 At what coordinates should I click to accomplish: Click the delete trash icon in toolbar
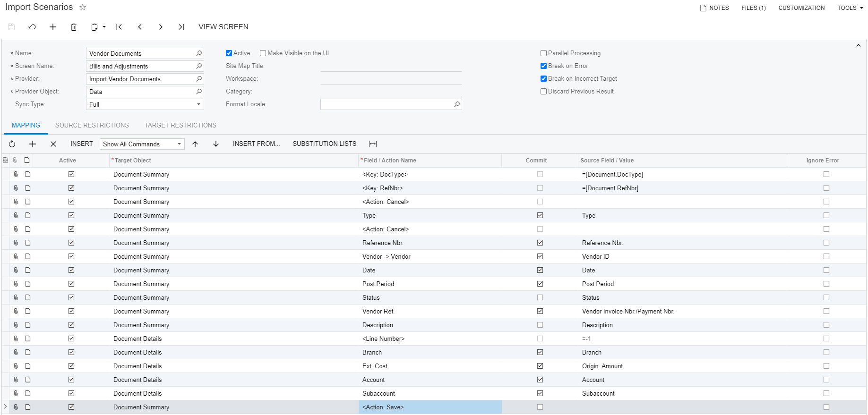click(74, 27)
